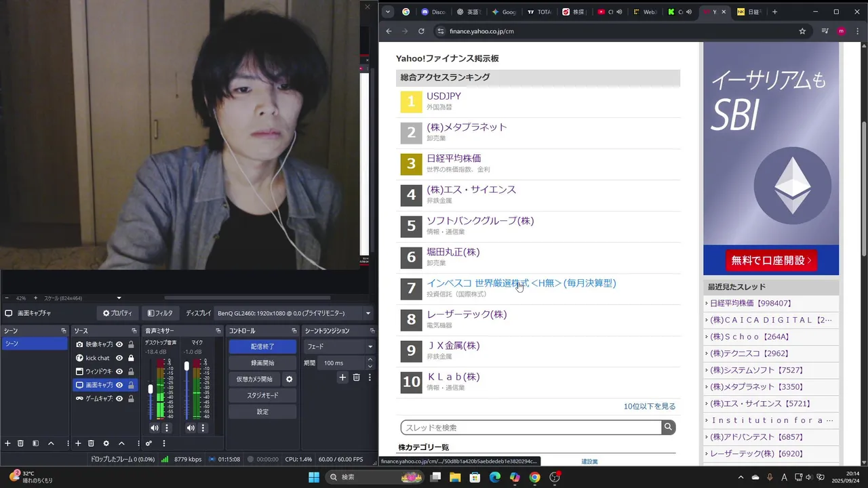Adjust the マイク volume slider

coord(186,367)
